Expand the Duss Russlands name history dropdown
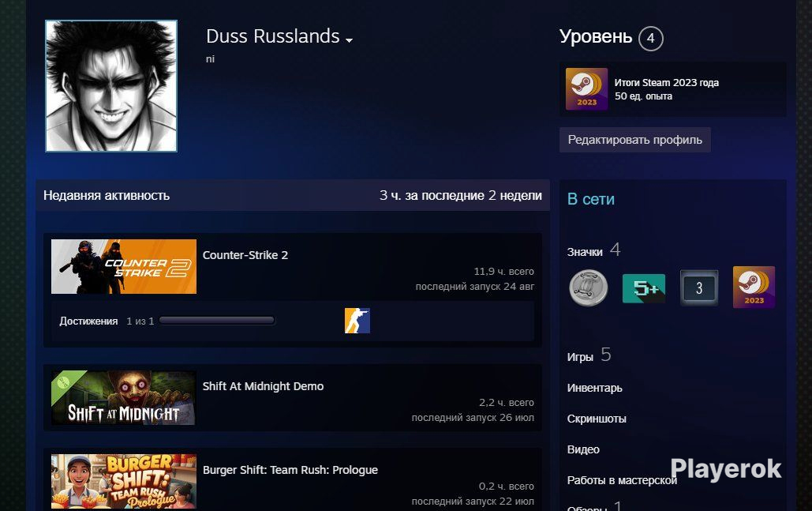This screenshot has width=812, height=511. pyautogui.click(x=349, y=40)
